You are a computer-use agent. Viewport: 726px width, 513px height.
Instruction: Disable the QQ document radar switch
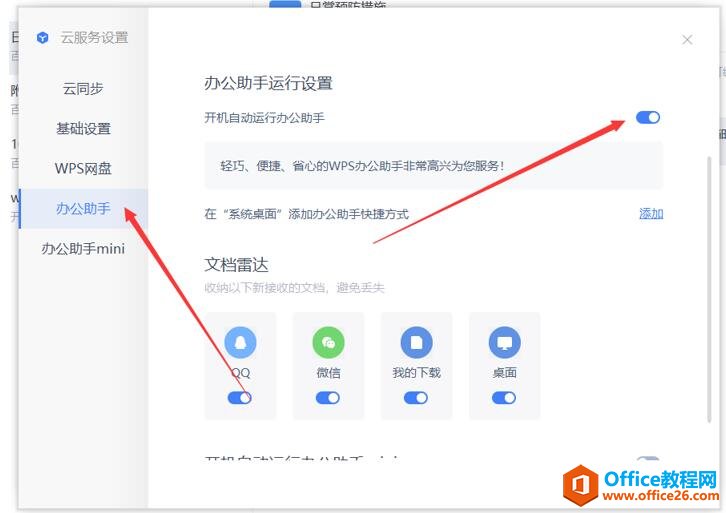[240, 398]
